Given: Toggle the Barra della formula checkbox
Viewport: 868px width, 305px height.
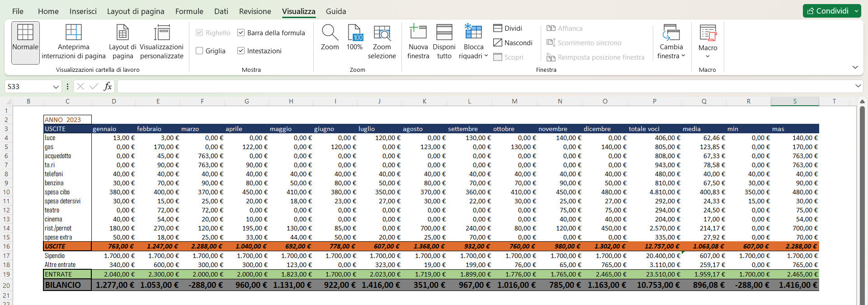Looking at the screenshot, I should click(x=241, y=33).
